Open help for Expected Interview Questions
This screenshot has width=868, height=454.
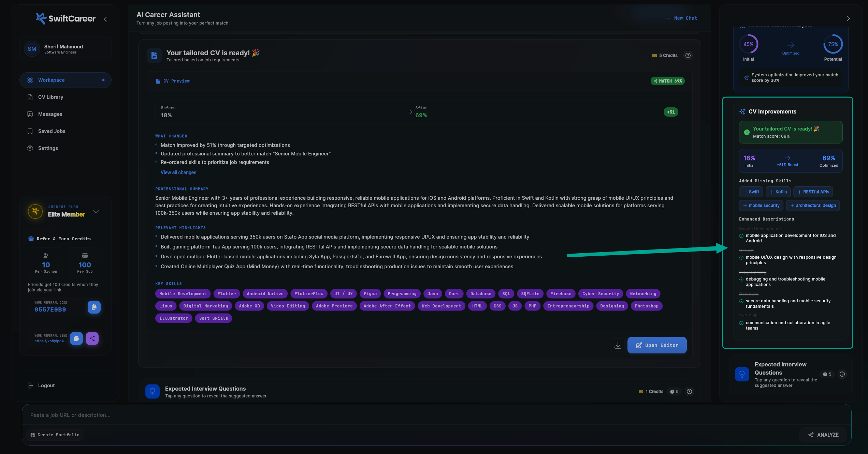pos(842,374)
